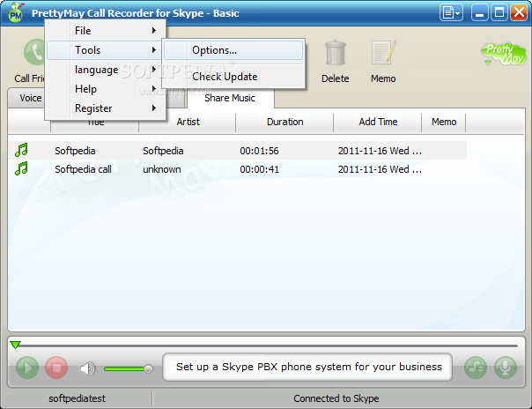Click the softpediatest status bar username
532x409 pixels.
click(x=77, y=398)
